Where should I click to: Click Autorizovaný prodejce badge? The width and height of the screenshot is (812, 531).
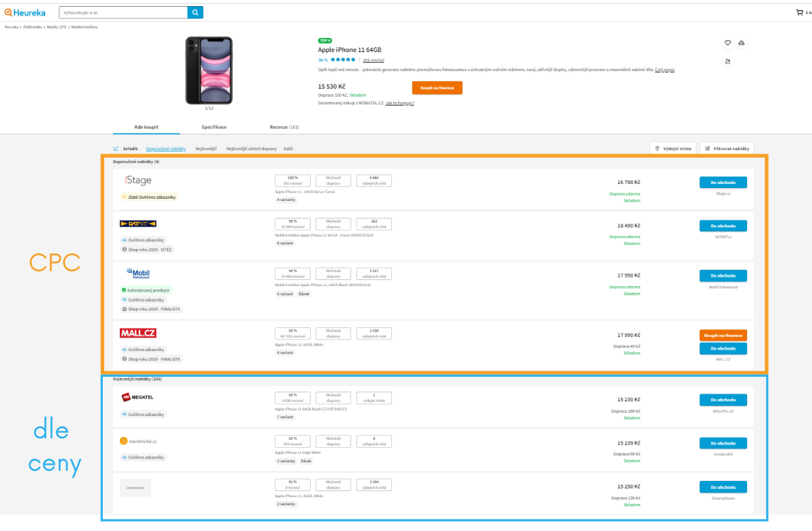pos(146,290)
